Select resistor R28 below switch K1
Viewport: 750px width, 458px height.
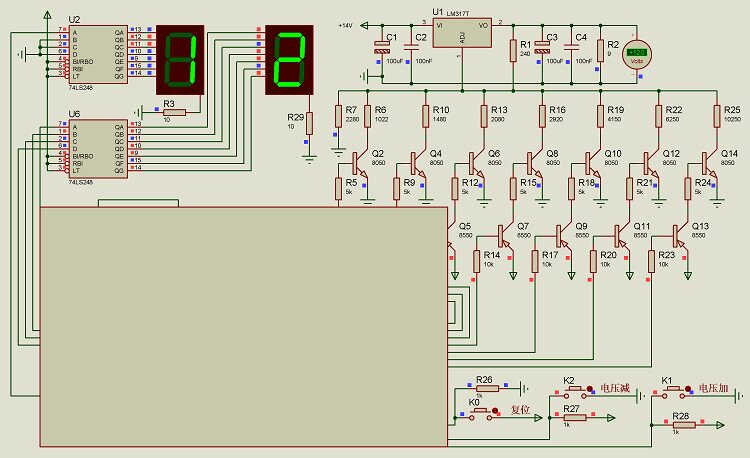click(x=684, y=425)
